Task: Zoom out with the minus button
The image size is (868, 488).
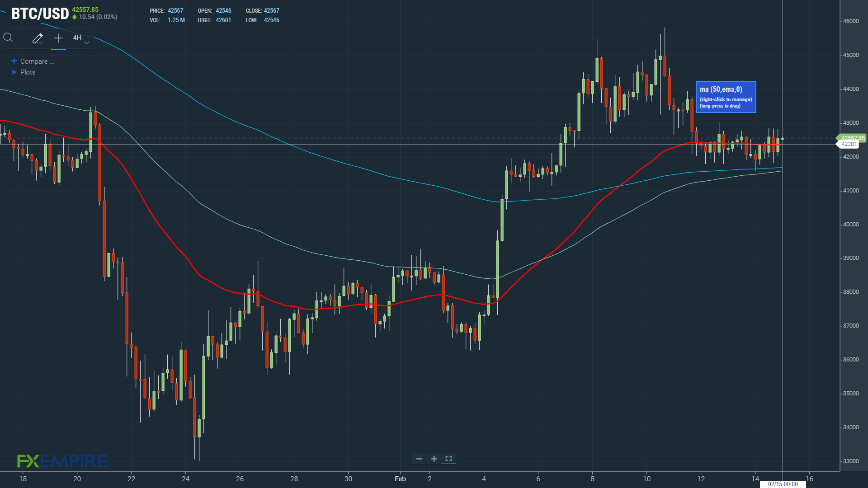Action: point(419,459)
